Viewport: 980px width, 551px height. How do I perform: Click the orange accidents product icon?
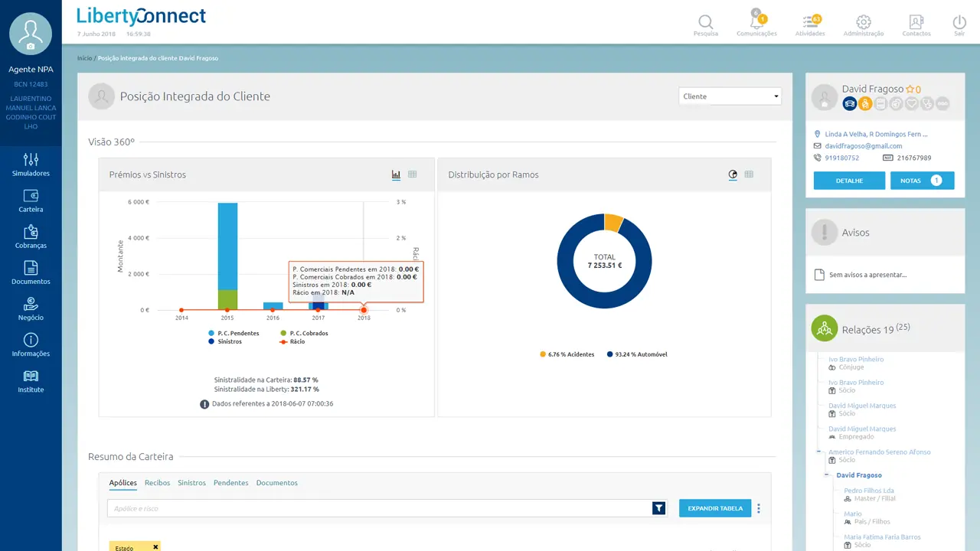(865, 104)
